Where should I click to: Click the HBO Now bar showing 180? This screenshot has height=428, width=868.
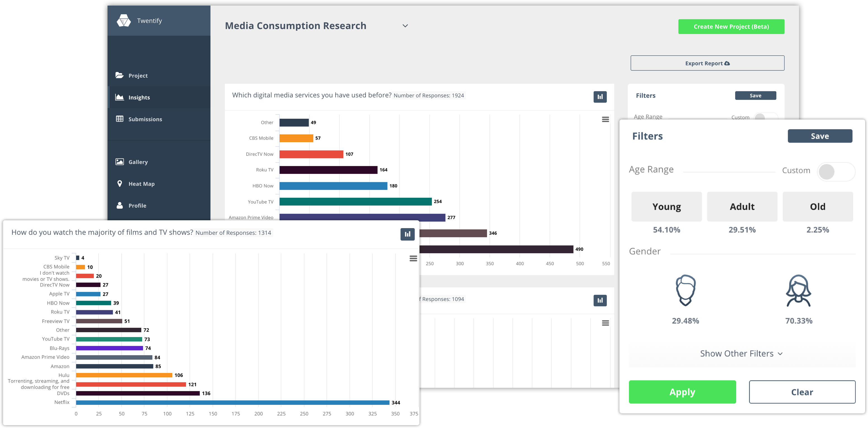(333, 186)
